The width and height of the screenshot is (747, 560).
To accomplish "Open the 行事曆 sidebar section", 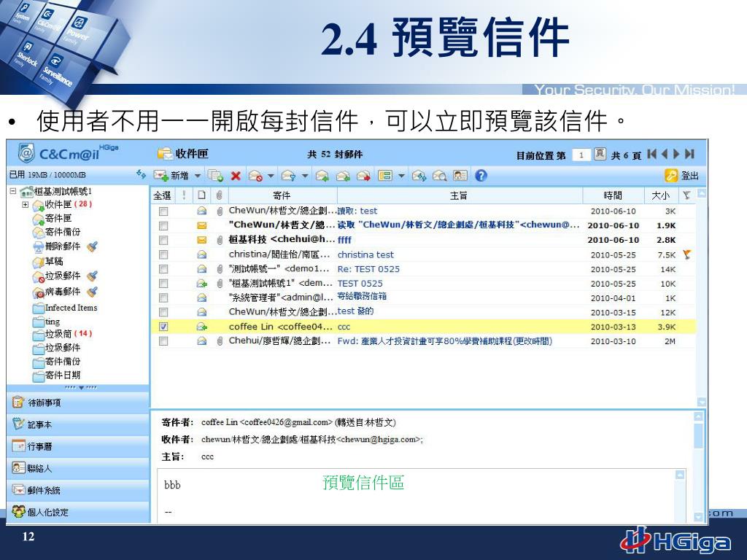I will 77,447.
